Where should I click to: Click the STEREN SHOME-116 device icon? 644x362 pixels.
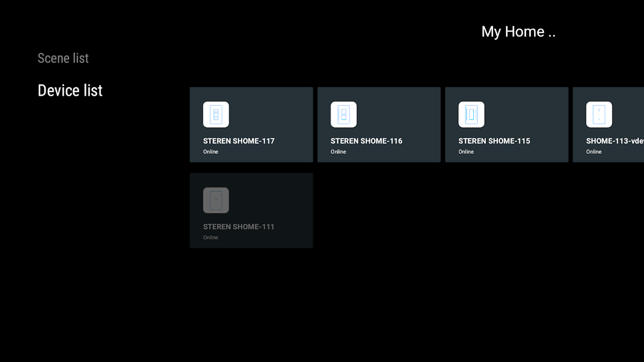pos(344,114)
